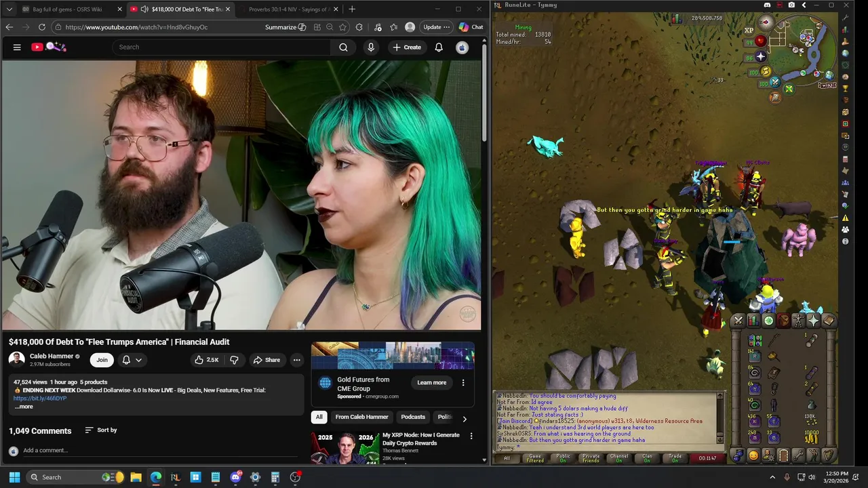Open Sort by comments dropdown

(101, 430)
